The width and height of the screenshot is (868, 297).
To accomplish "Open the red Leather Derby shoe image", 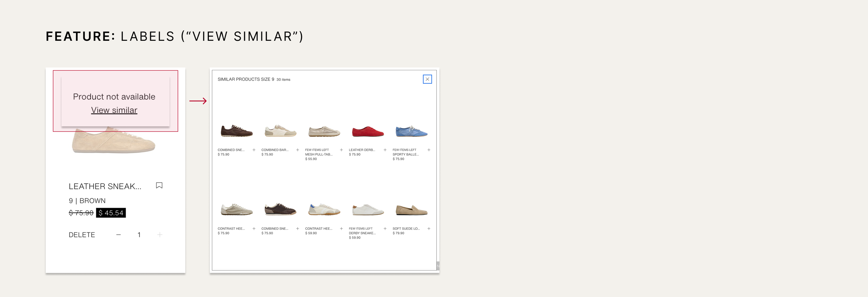I will [368, 131].
